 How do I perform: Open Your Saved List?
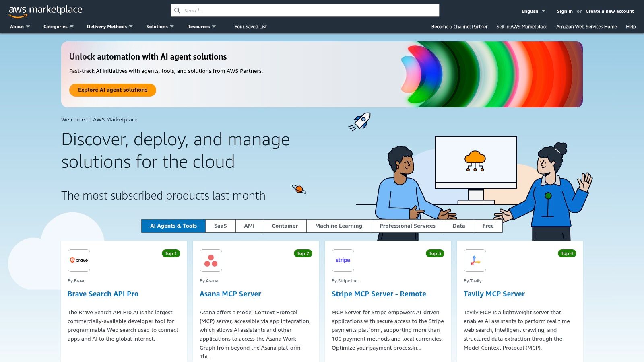pos(251,27)
